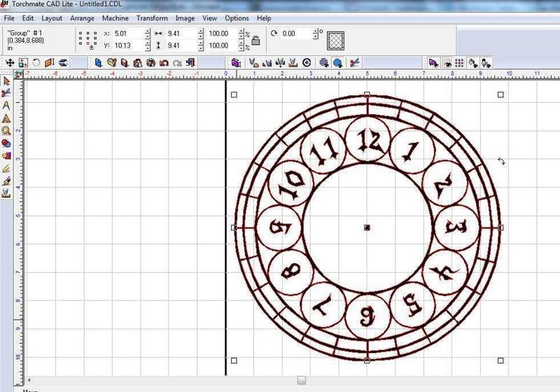Click the orange shear tool icon

tap(49, 63)
